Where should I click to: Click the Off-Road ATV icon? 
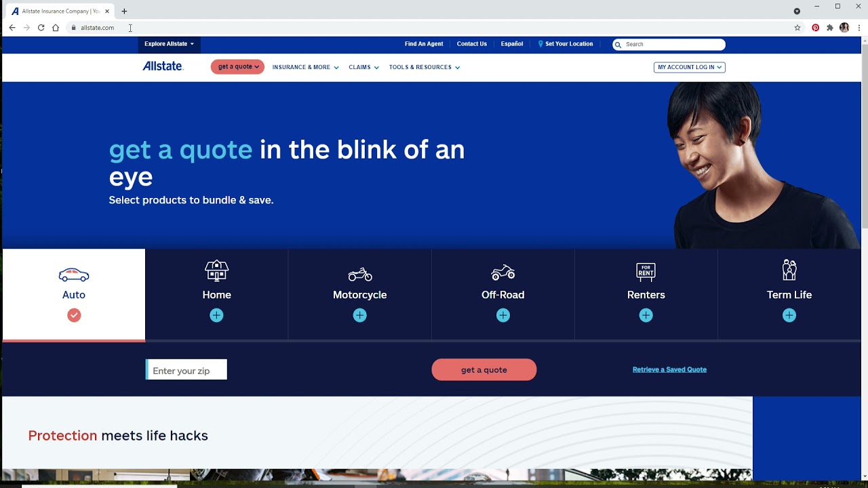(x=503, y=272)
